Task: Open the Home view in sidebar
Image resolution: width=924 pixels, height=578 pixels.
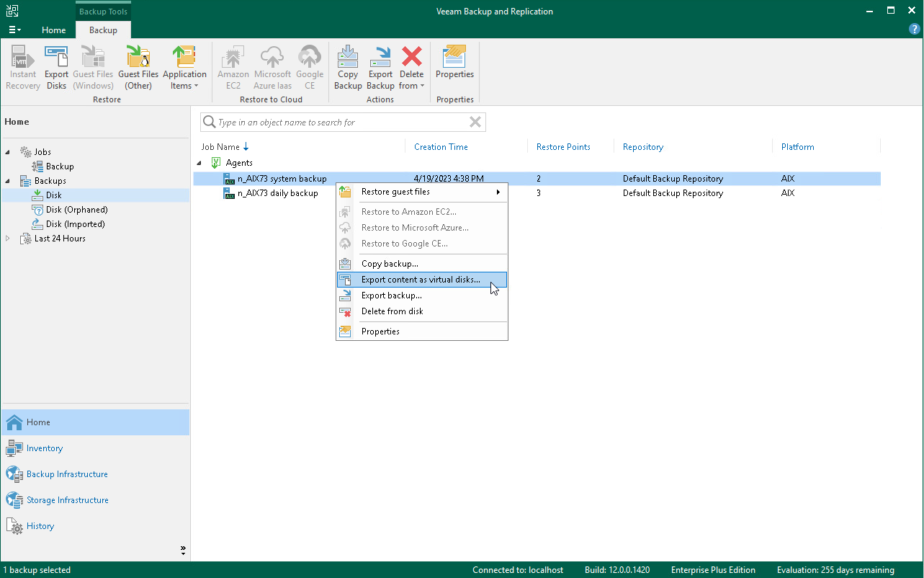Action: [95, 422]
